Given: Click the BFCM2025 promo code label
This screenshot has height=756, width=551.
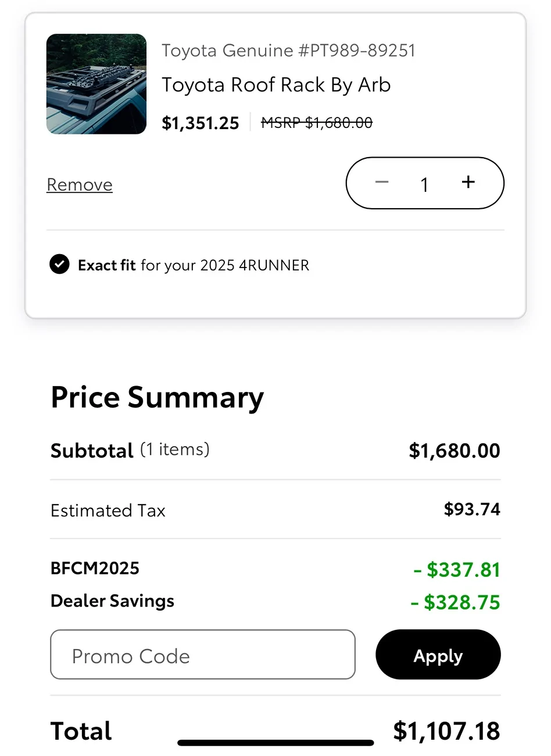Looking at the screenshot, I should click(x=95, y=568).
